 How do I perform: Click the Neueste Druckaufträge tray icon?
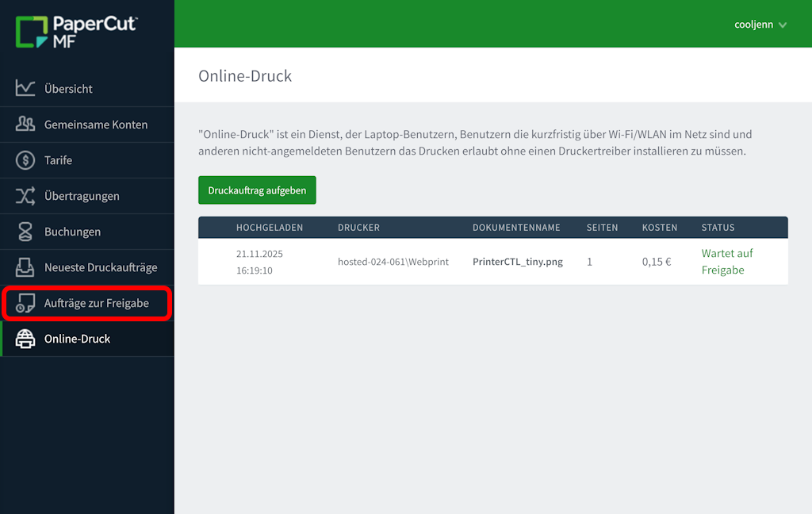[25, 267]
